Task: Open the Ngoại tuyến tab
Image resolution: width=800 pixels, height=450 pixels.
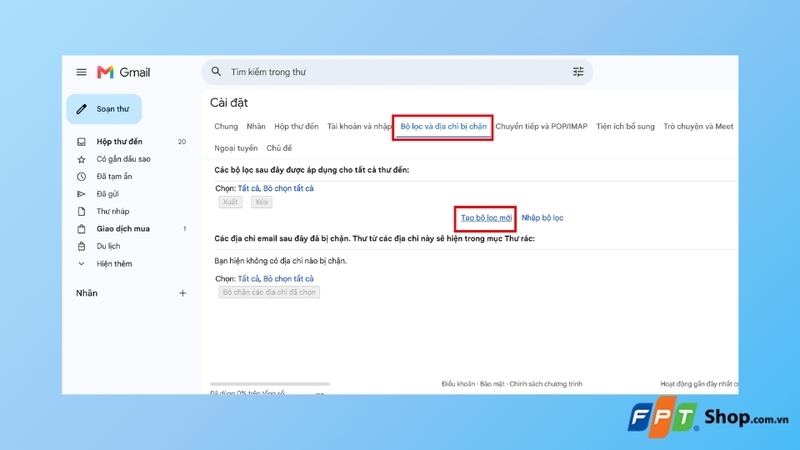Action: coord(236,148)
